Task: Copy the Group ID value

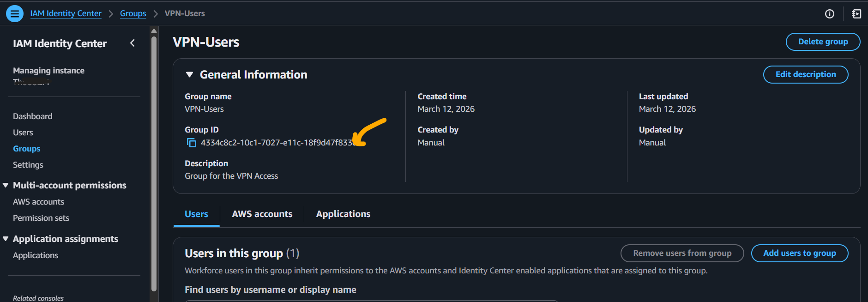Action: coord(191,143)
